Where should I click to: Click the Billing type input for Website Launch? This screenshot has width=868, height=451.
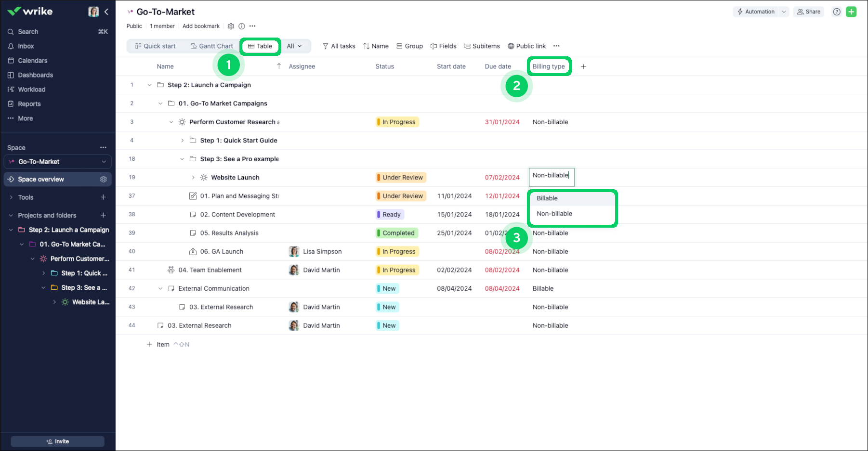click(x=551, y=176)
